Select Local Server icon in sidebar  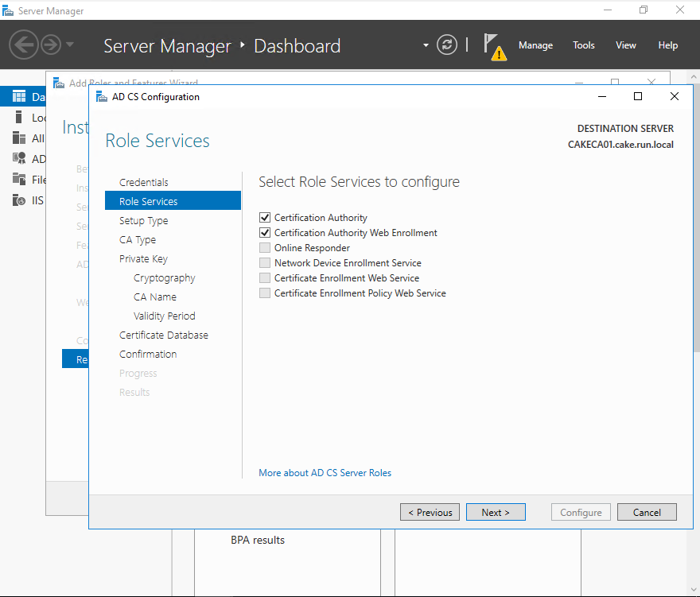click(x=19, y=118)
